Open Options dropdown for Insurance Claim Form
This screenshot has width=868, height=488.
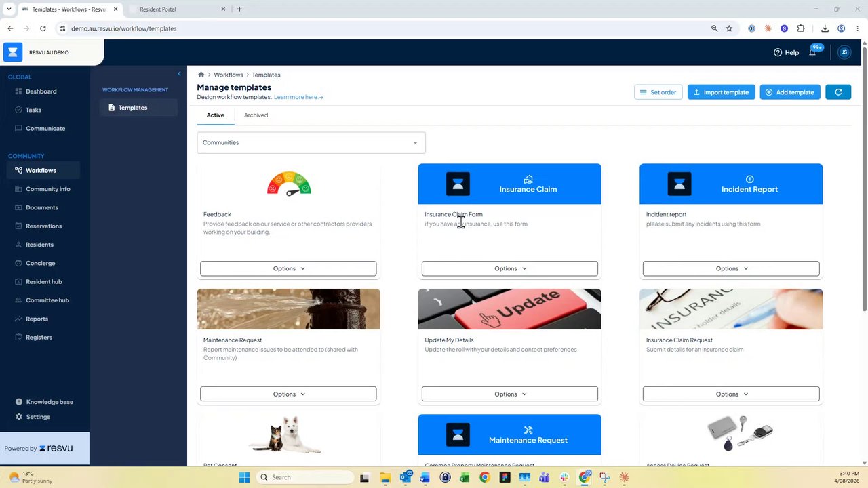pyautogui.click(x=510, y=269)
